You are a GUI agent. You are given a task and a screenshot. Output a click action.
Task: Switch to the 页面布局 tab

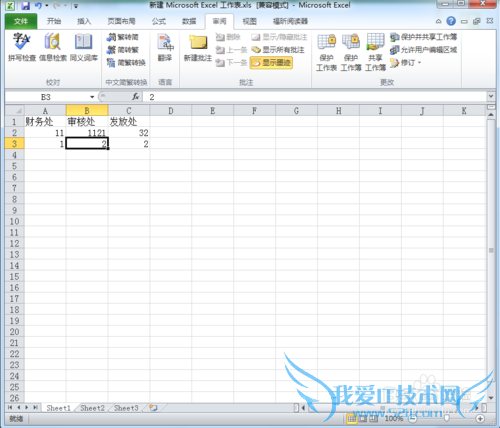[121, 21]
